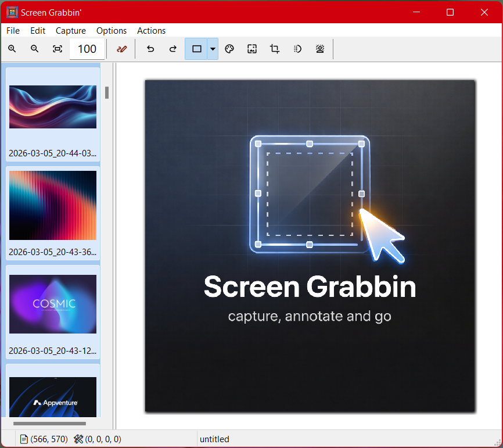Select the rectangle shape tool
The height and width of the screenshot is (448, 503).
tap(196, 49)
